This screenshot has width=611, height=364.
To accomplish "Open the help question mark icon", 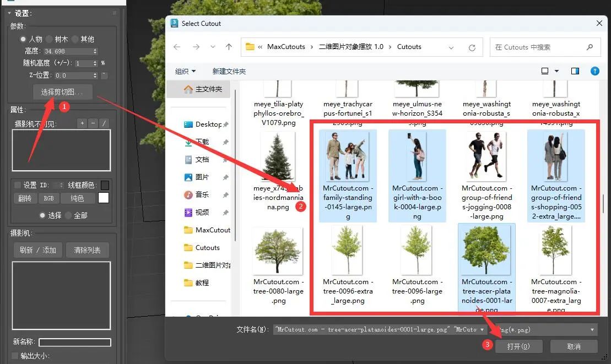I will click(x=594, y=71).
